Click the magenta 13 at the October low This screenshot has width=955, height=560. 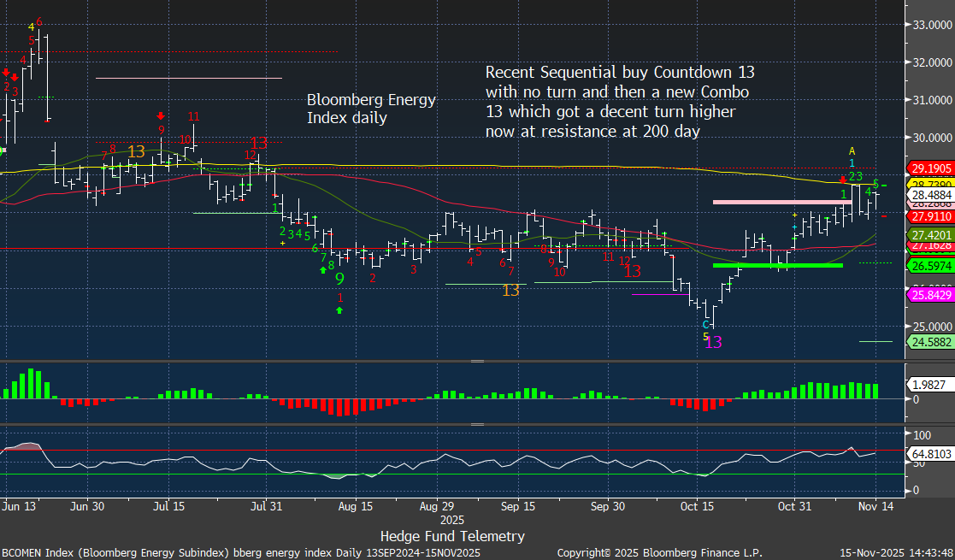tap(713, 342)
